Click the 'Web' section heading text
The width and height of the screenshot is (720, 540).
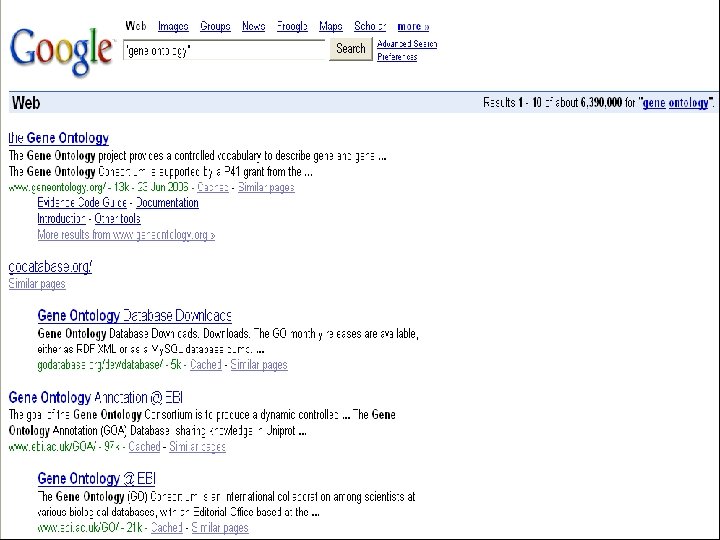[x=26, y=102]
